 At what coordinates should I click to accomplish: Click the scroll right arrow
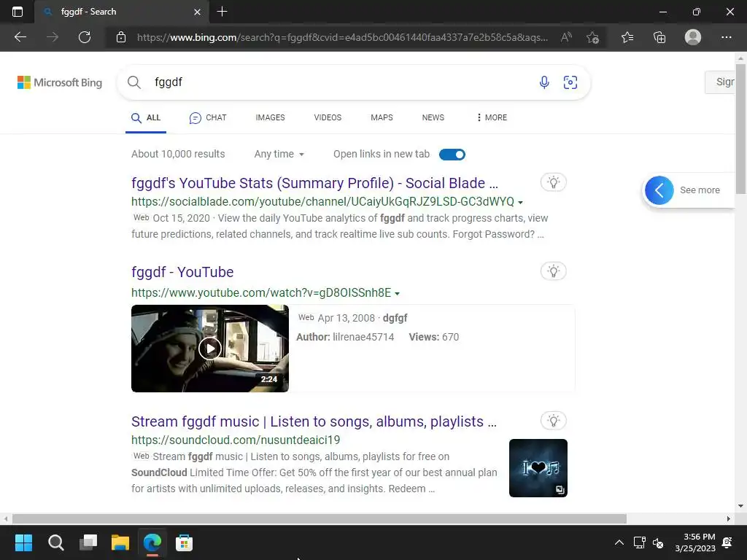729,518
